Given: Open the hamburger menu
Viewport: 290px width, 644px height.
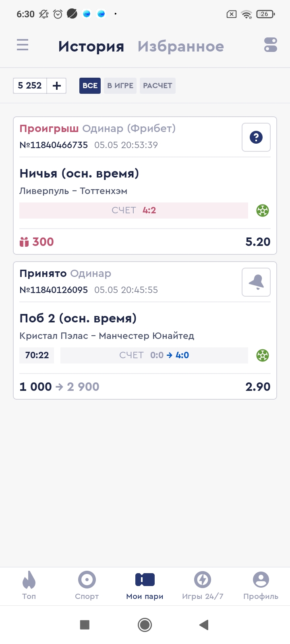Looking at the screenshot, I should coord(23,45).
